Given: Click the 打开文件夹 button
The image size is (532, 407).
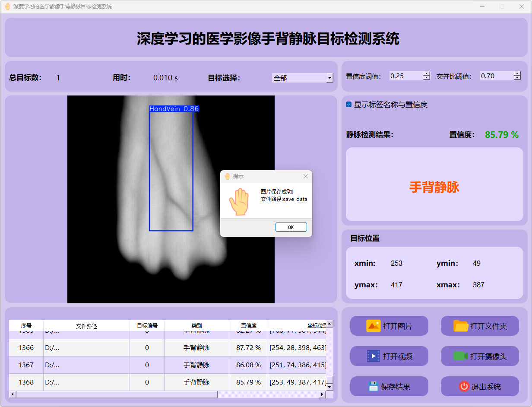Looking at the screenshot, I should [x=480, y=326].
